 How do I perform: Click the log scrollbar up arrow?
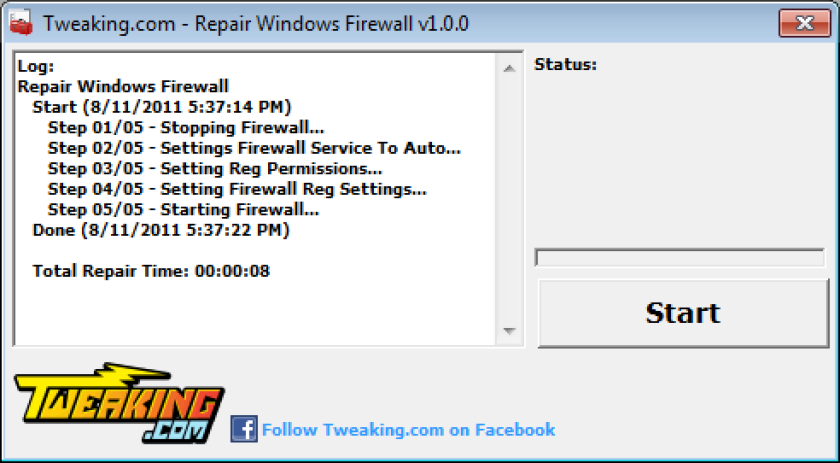[x=509, y=68]
